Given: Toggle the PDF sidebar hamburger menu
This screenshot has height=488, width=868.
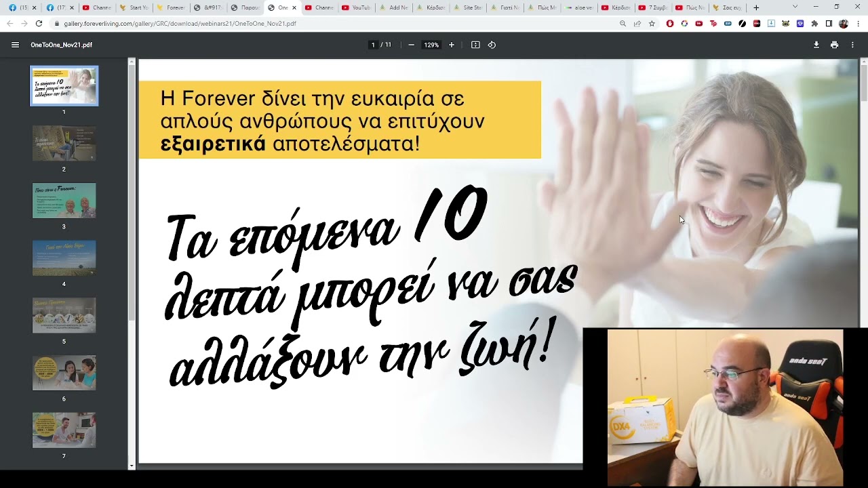Looking at the screenshot, I should coord(15,45).
